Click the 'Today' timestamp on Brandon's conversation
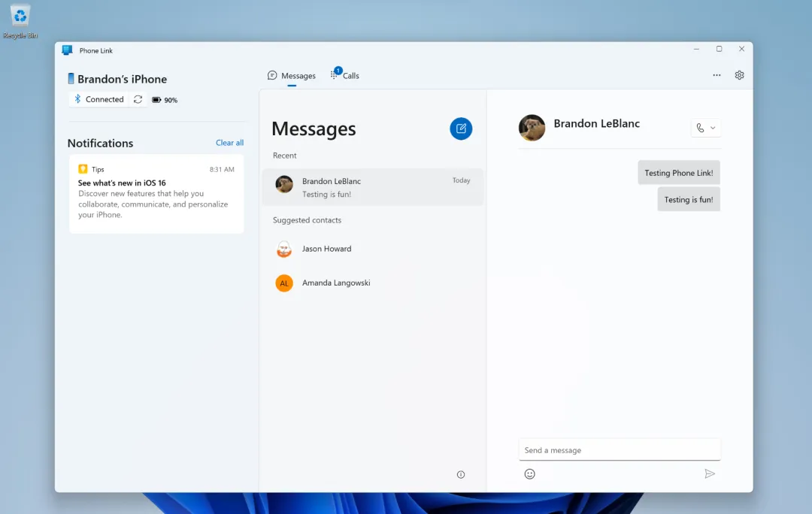The width and height of the screenshot is (812, 514). coord(462,180)
